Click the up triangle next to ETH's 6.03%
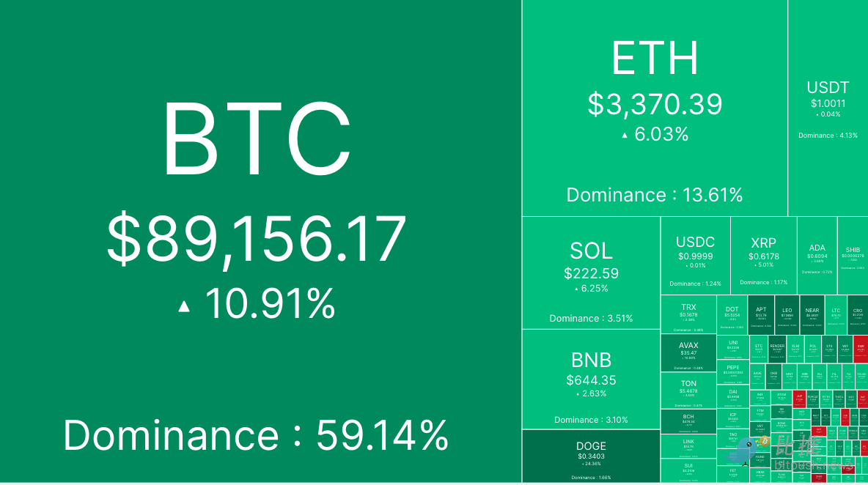The width and height of the screenshot is (868, 485). 624,135
